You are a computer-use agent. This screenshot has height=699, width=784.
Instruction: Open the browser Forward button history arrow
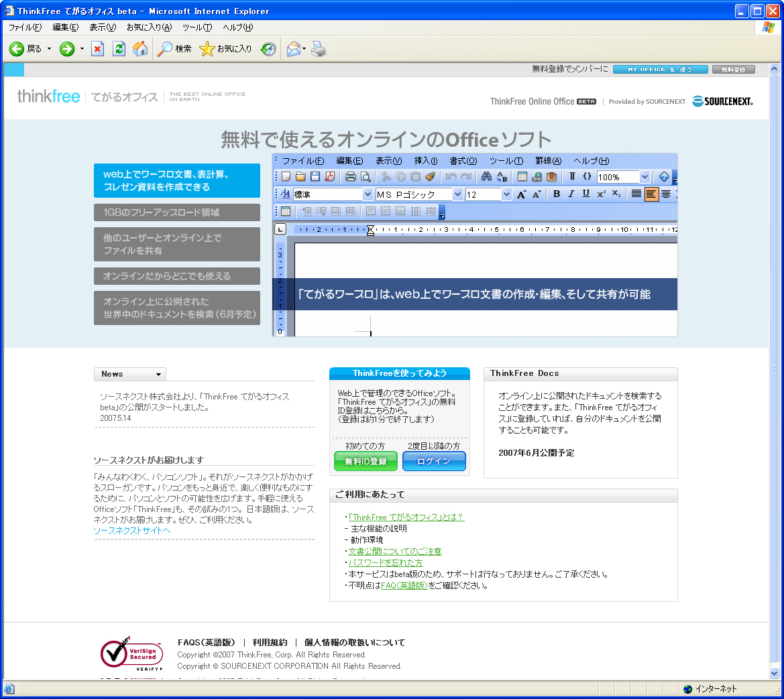click(x=82, y=48)
